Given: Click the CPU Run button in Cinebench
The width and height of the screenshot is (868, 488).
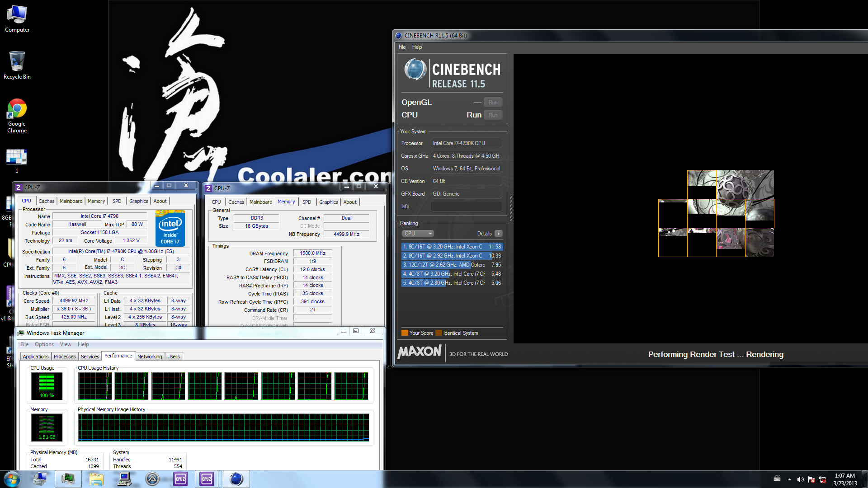Looking at the screenshot, I should coord(493,115).
